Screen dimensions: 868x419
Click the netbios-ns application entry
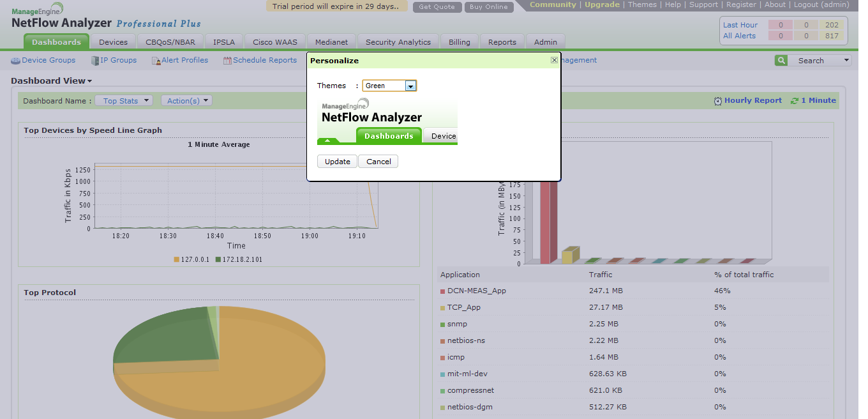point(466,340)
